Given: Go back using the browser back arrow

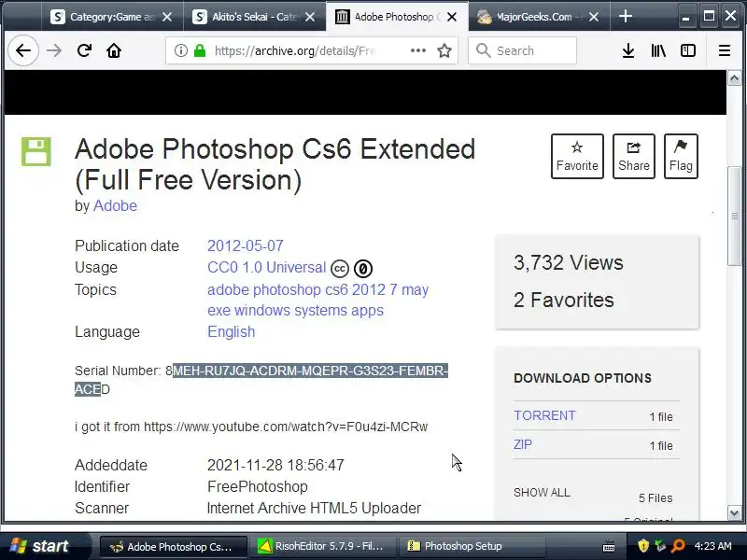Looking at the screenshot, I should point(22,50).
